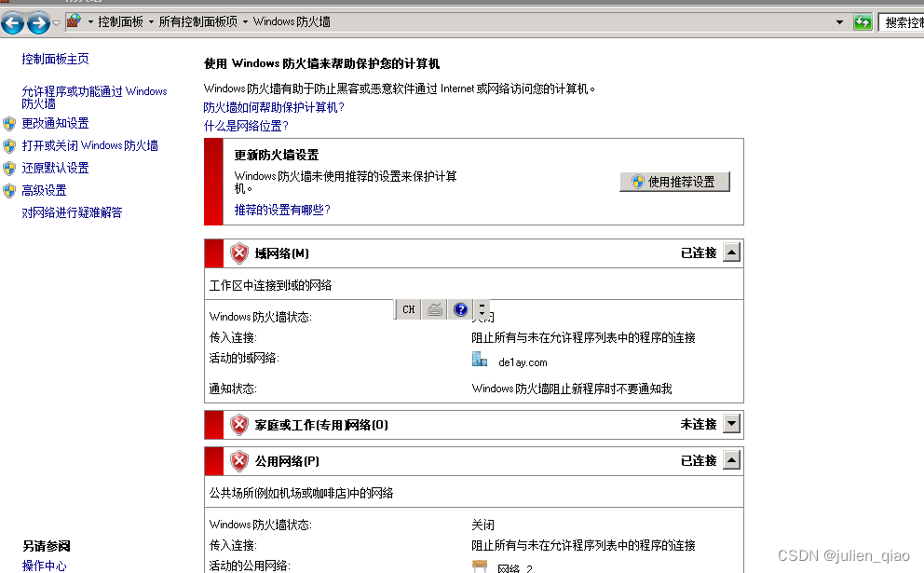
Task: Open address bar history dropdown arrow
Action: pos(840,22)
